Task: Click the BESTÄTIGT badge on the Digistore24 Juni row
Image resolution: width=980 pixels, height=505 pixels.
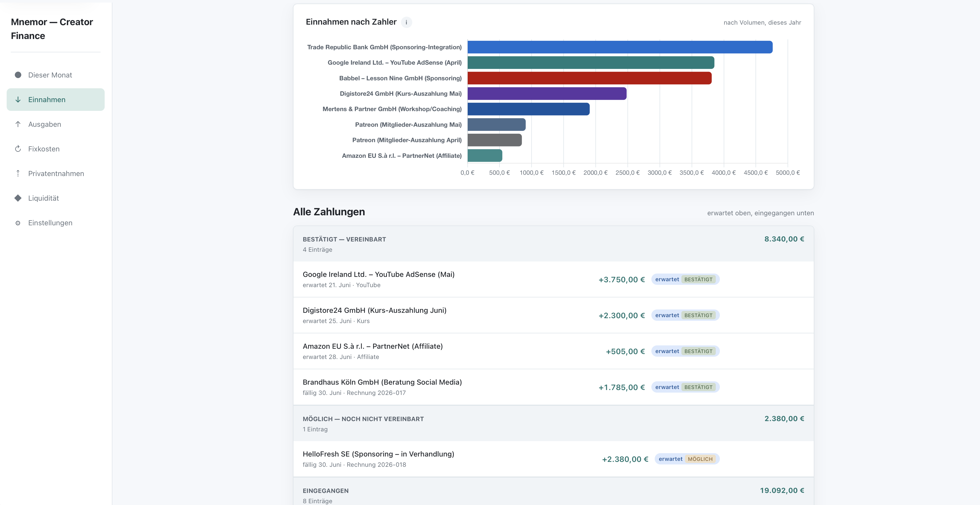Action: click(x=699, y=315)
